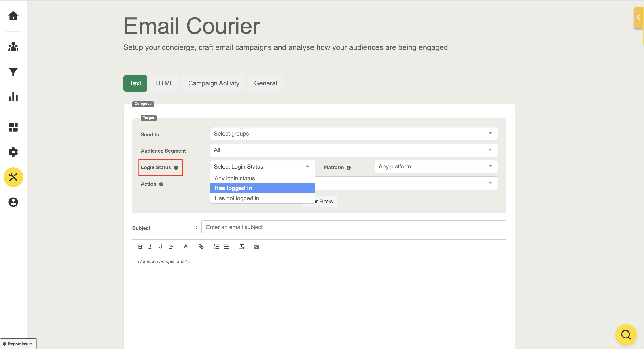Expand the Select groups dropdown
Image resolution: width=644 pixels, height=349 pixels.
click(354, 134)
